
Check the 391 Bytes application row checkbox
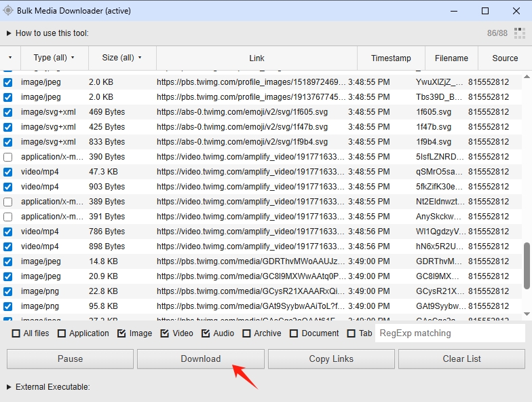pyautogui.click(x=8, y=217)
